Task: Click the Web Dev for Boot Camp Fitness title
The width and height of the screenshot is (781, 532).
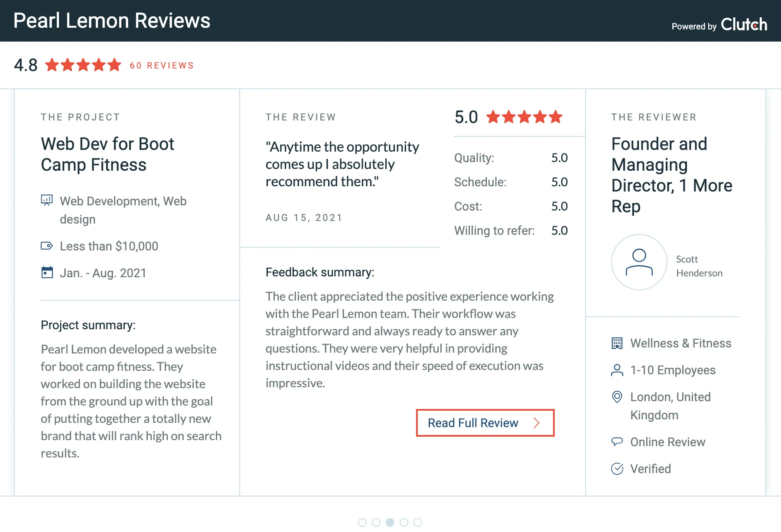Action: (x=107, y=154)
